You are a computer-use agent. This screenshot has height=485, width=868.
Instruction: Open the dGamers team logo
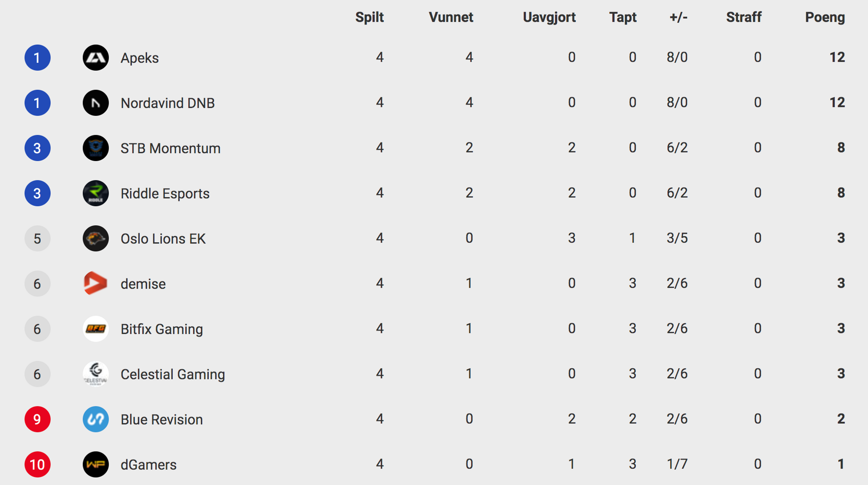(x=95, y=464)
